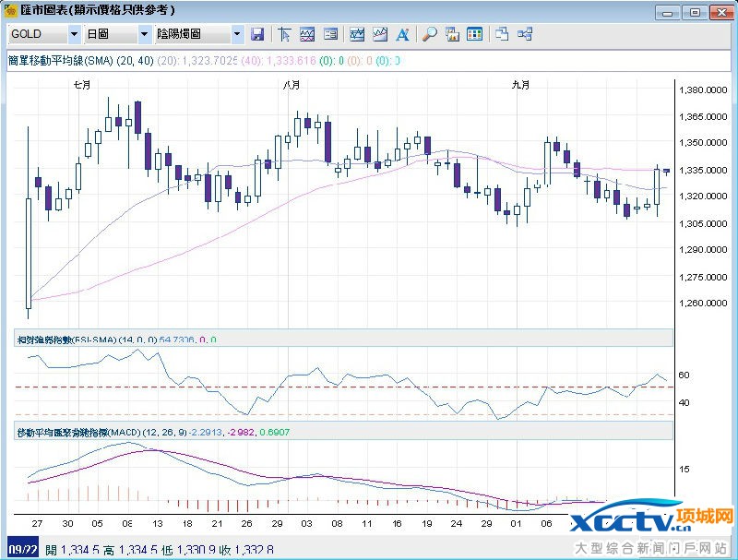Maximize the 匯市圖表 window
738x560 pixels.
(x=695, y=12)
